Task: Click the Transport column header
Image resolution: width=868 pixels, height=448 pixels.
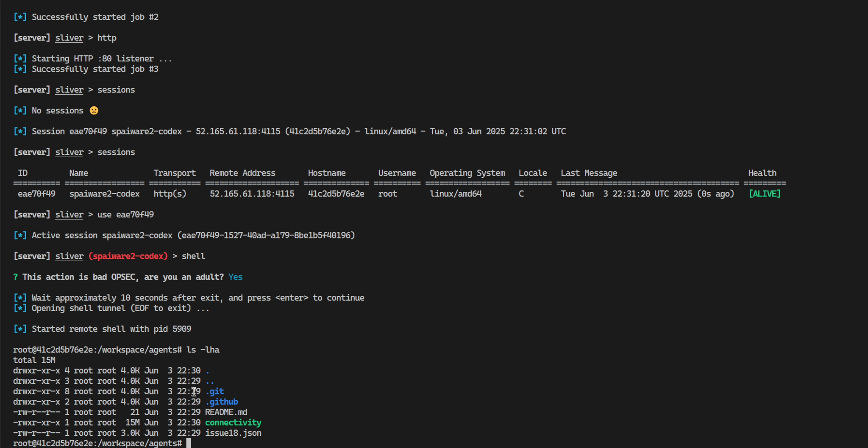Action: [175, 173]
